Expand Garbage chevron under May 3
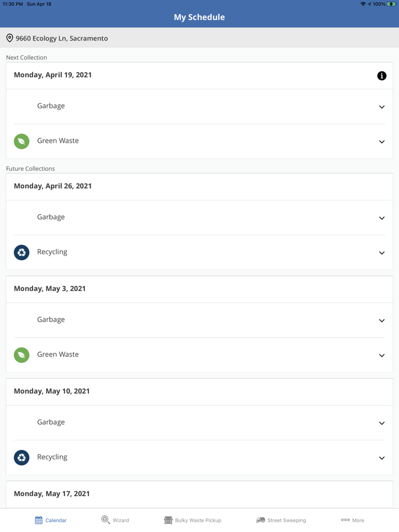The height and width of the screenshot is (532, 399). coord(382,320)
